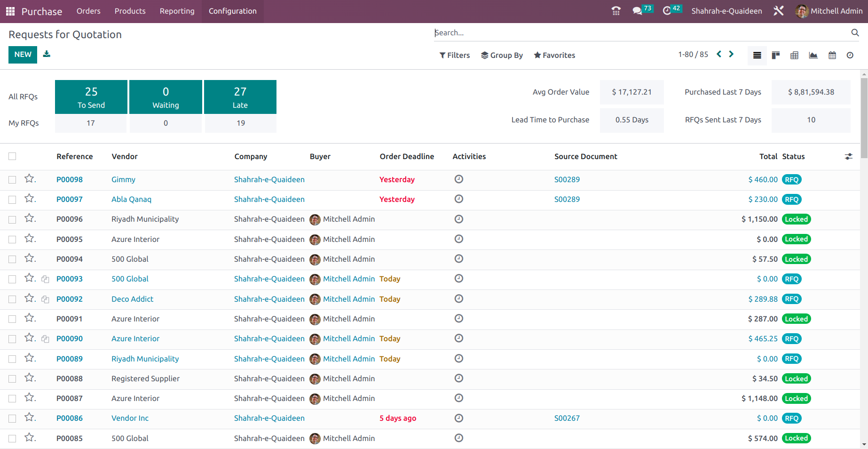Click the NEW button
This screenshot has width=868, height=449.
tap(23, 55)
